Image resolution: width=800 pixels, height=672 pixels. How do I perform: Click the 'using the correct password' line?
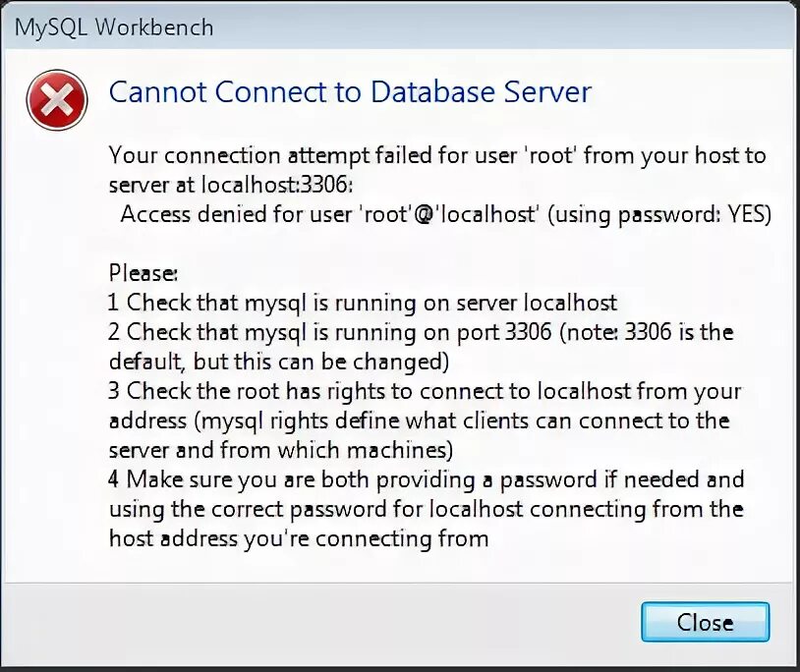coord(426,509)
